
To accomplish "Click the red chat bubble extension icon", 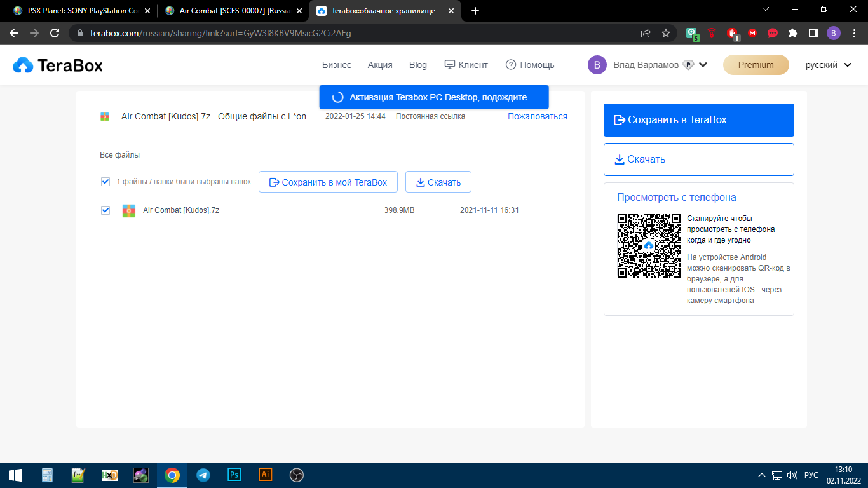I will pyautogui.click(x=773, y=33).
